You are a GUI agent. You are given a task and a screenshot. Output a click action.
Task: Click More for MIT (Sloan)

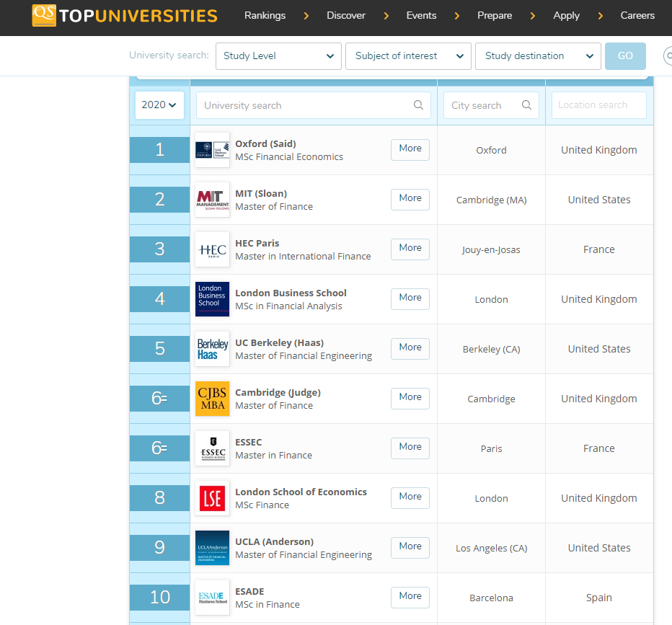coord(410,199)
